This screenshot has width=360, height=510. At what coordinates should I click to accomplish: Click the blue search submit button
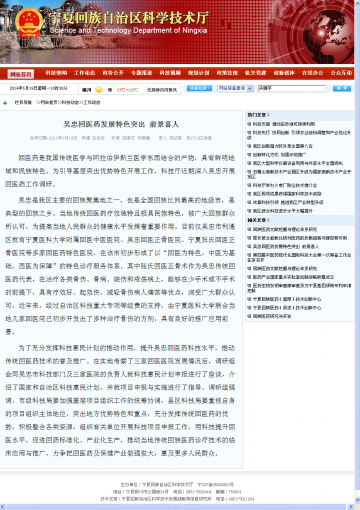(x=342, y=88)
